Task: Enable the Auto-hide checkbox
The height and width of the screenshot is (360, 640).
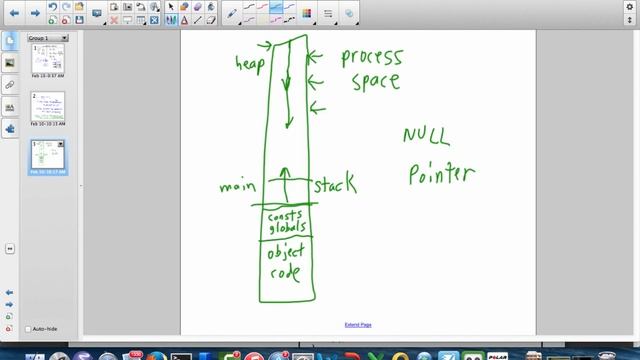Action: click(x=28, y=329)
